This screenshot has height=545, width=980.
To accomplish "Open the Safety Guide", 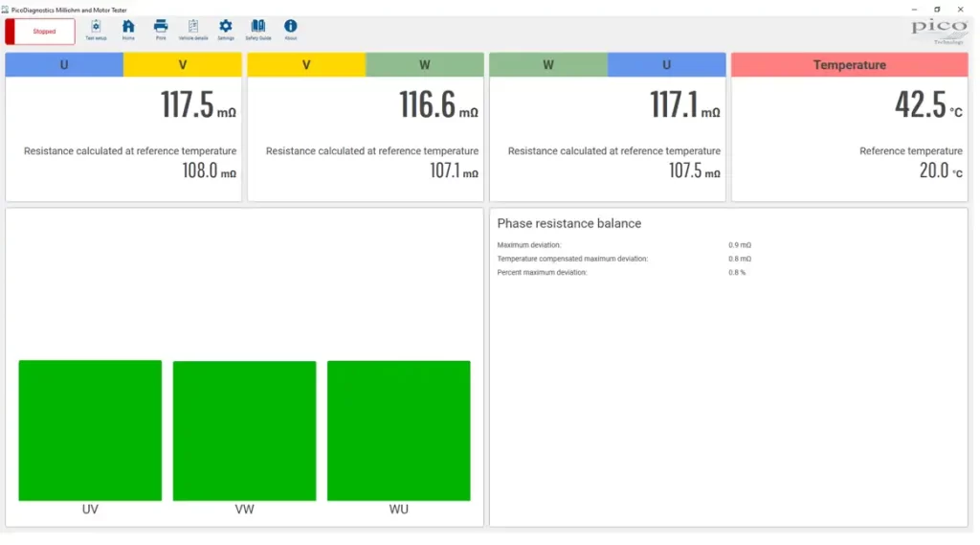I will point(258,30).
